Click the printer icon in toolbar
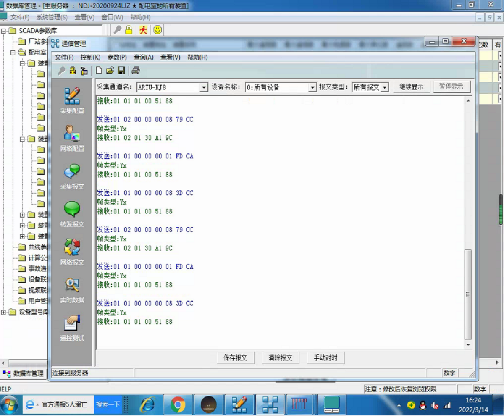This screenshot has width=504, height=420. (x=135, y=70)
